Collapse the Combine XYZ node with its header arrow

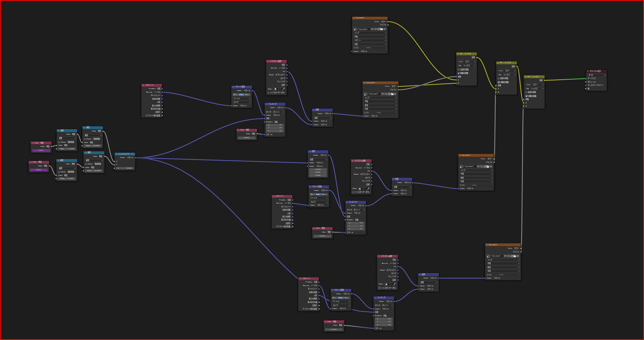(x=116, y=154)
